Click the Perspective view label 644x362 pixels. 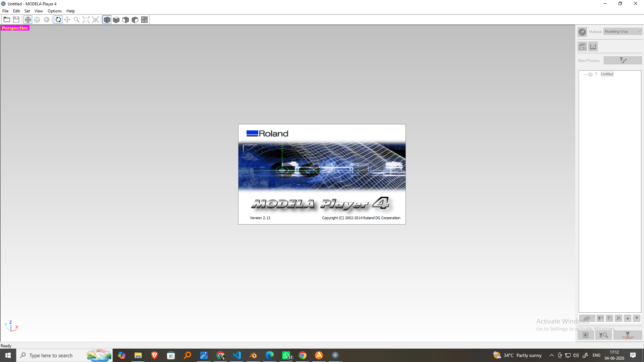pos(15,28)
